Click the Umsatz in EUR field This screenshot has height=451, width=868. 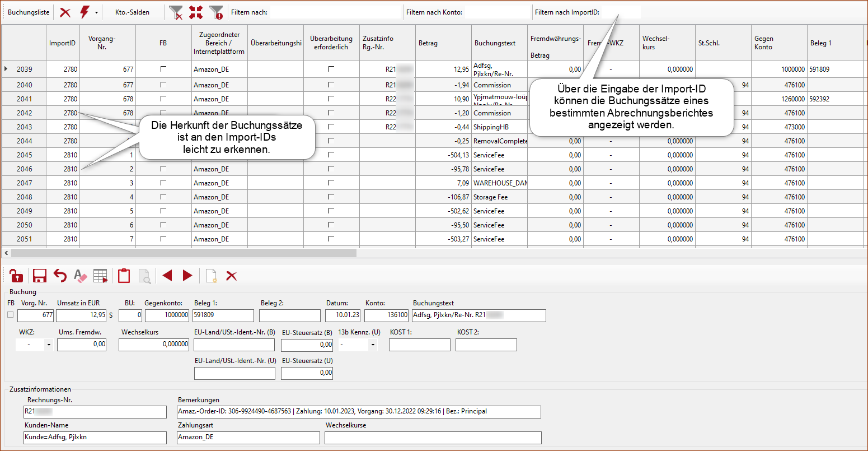click(81, 315)
